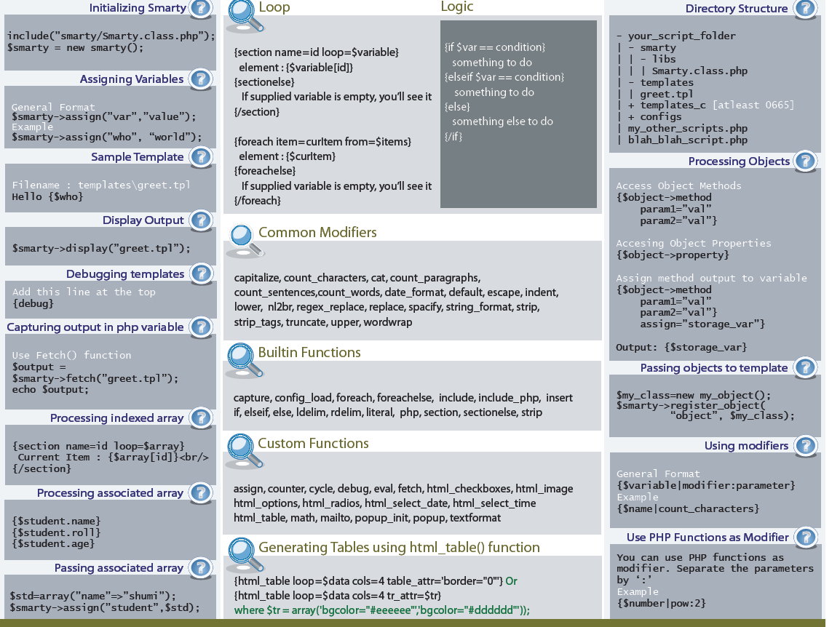Click the Filename : templates\greet.tpl line

[x=101, y=185]
